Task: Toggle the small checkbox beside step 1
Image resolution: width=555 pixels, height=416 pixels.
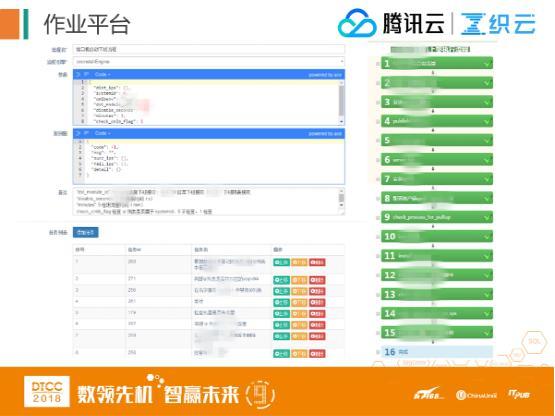Action: (x=378, y=64)
